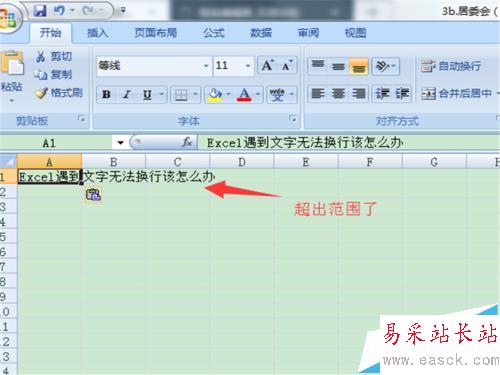Click the 文 phonetic guide icon
The width and height of the screenshot is (500, 375).
[277, 95]
